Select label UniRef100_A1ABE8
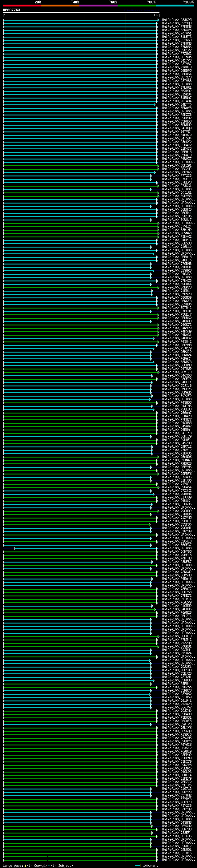Screen dimensions: 197x868 (177, 67)
